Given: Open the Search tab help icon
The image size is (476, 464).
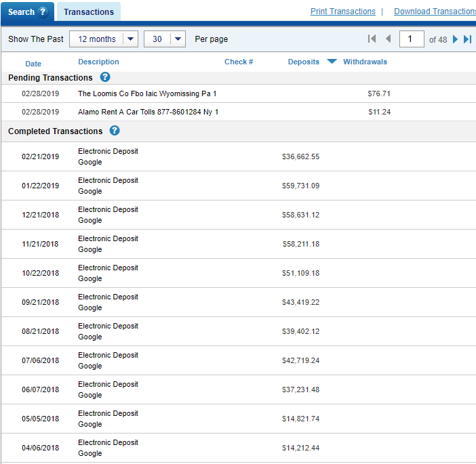Looking at the screenshot, I should pos(43,12).
